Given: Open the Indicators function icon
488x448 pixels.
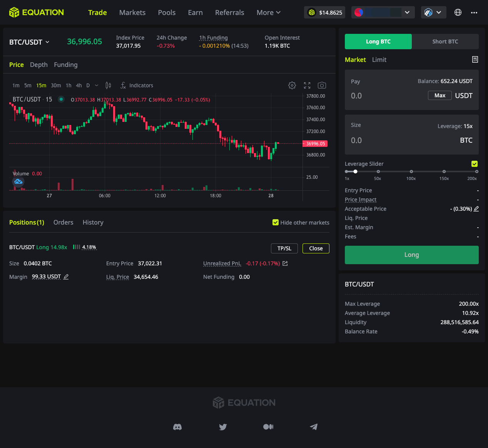Looking at the screenshot, I should (x=123, y=85).
